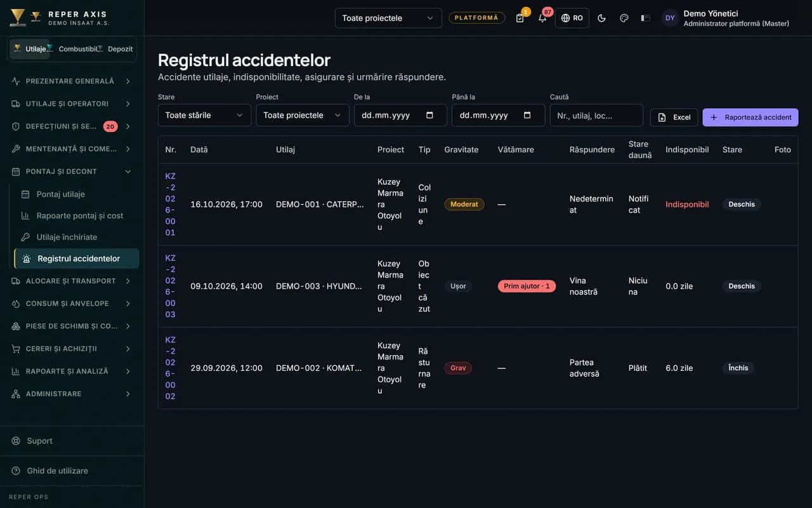Viewport: 812px width, 508px height.
Task: Expand Defecțiuni section with badge 20
Action: 72,126
